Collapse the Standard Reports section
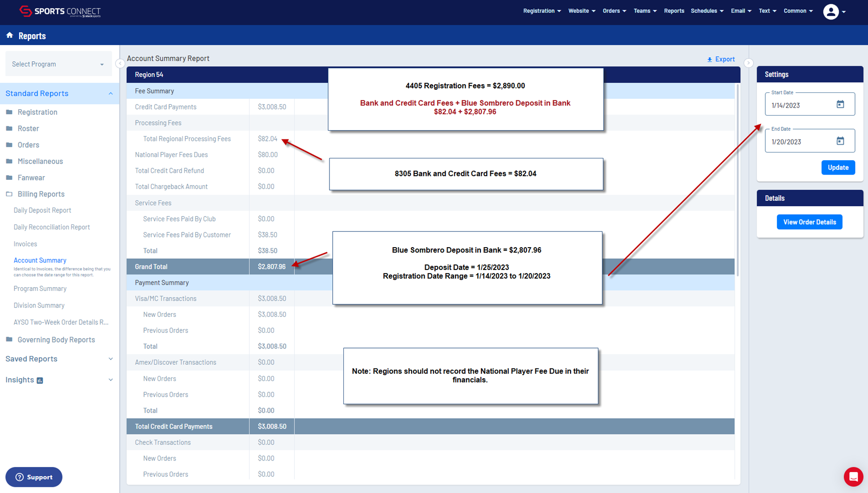 tap(111, 93)
